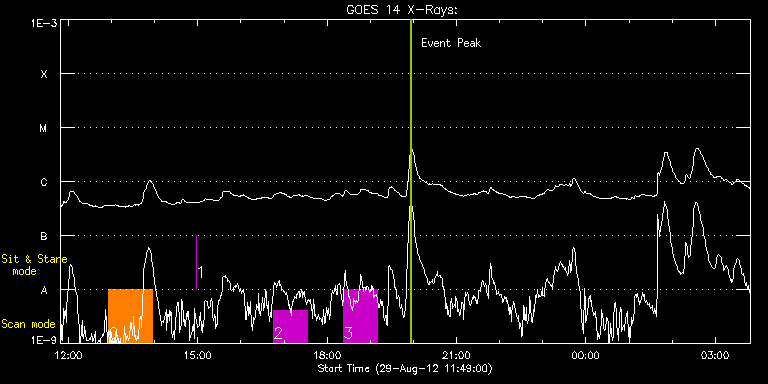Select the orange observation block
The width and height of the screenshot is (768, 384).
(x=130, y=316)
